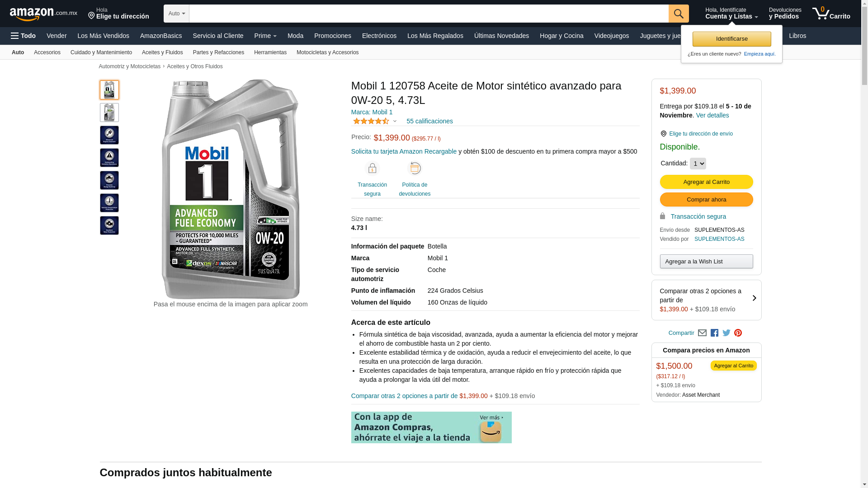
Task: Select Aceites y Fluidos subcategory tab
Action: [162, 52]
